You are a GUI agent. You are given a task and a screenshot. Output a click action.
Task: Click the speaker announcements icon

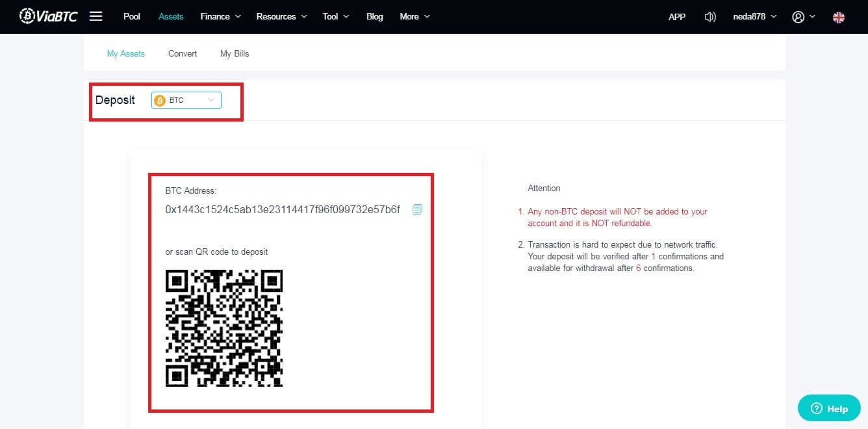pyautogui.click(x=710, y=17)
